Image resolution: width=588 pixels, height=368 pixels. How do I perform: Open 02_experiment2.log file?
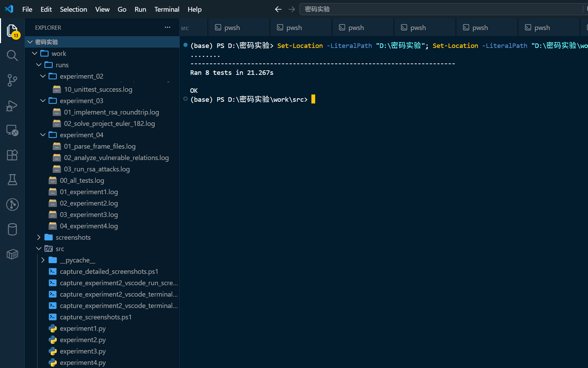[x=102, y=203]
